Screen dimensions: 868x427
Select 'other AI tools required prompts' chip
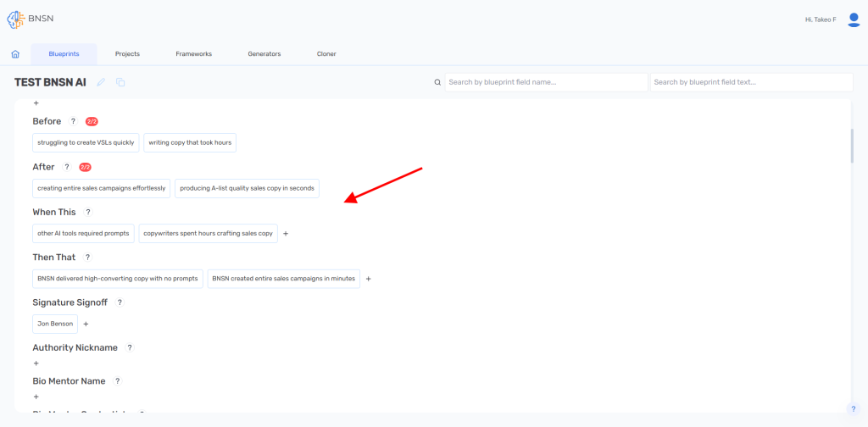pyautogui.click(x=83, y=234)
